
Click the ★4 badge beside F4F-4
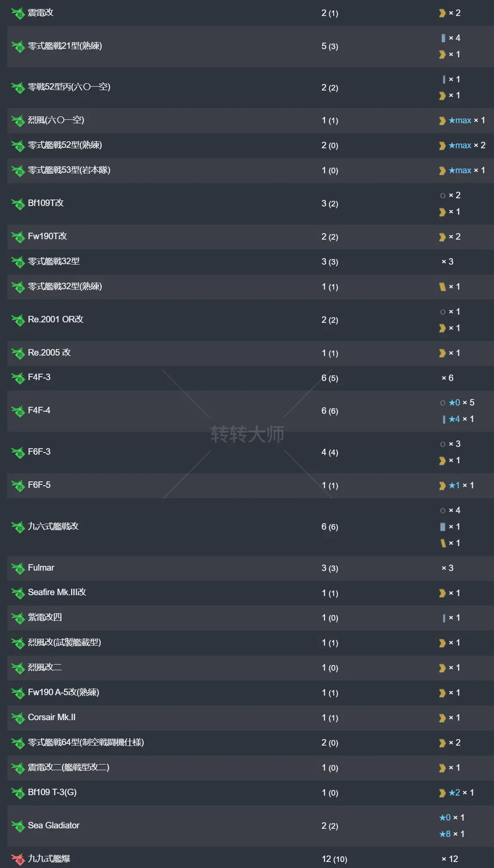[x=455, y=419]
